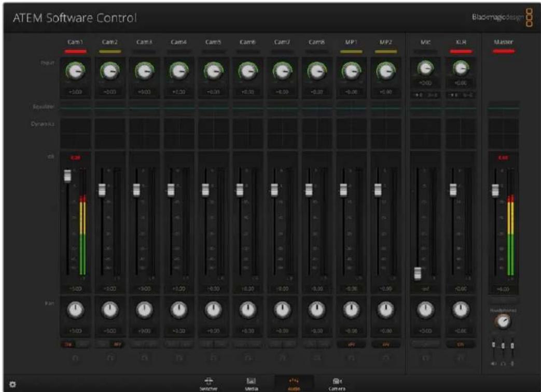Image resolution: width=541 pixels, height=392 pixels.
Task: Click the Cam4 channel fader handle
Action: coord(171,190)
